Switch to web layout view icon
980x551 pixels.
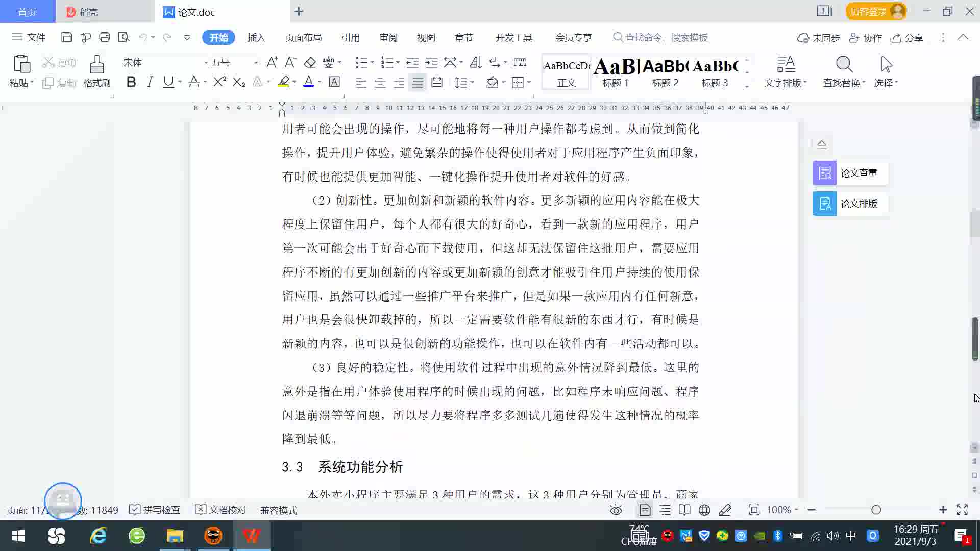704,510
